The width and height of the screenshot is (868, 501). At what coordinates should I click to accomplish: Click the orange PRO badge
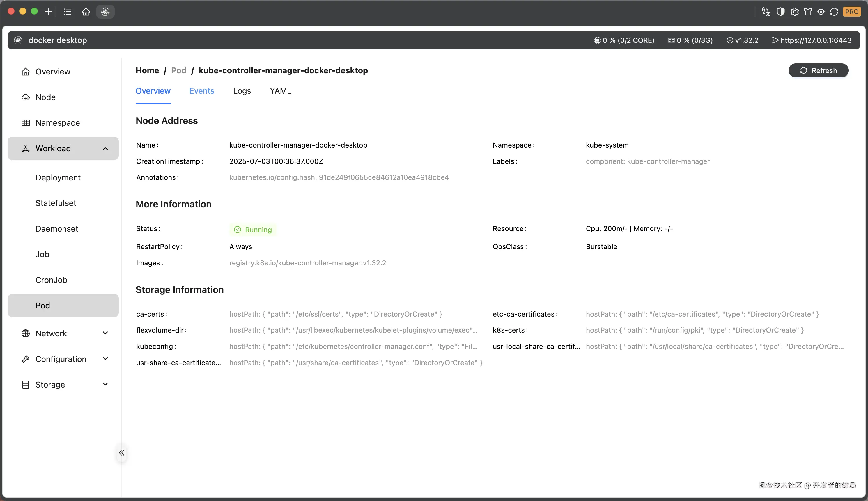[x=851, y=12]
